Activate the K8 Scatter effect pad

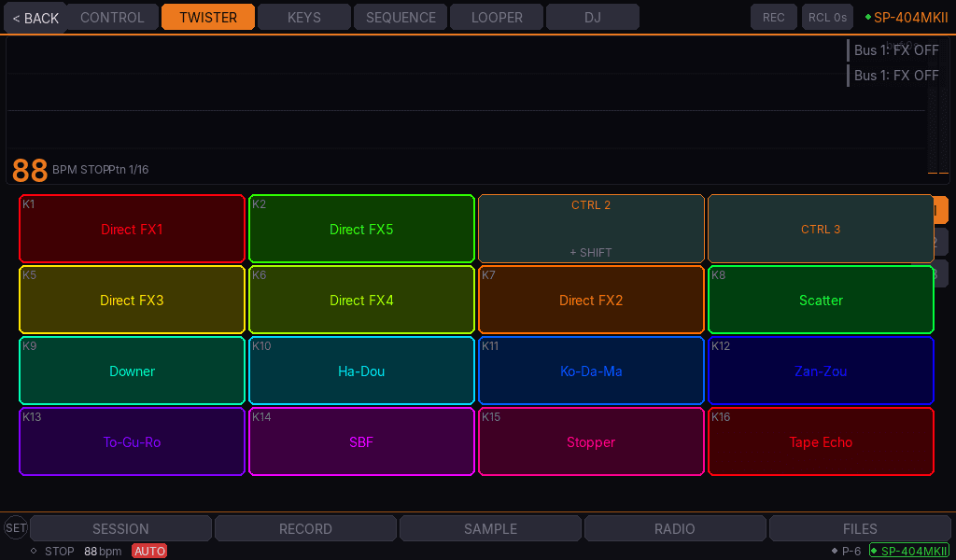(x=821, y=300)
